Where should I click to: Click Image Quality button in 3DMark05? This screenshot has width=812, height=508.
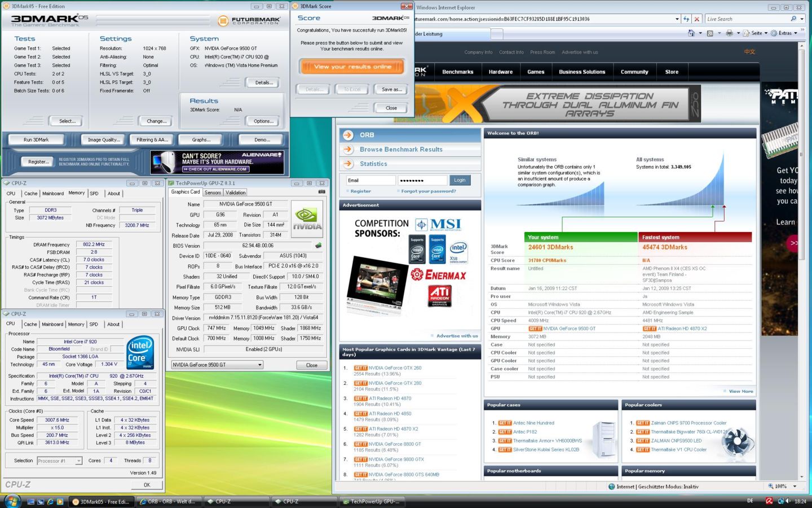(x=103, y=139)
